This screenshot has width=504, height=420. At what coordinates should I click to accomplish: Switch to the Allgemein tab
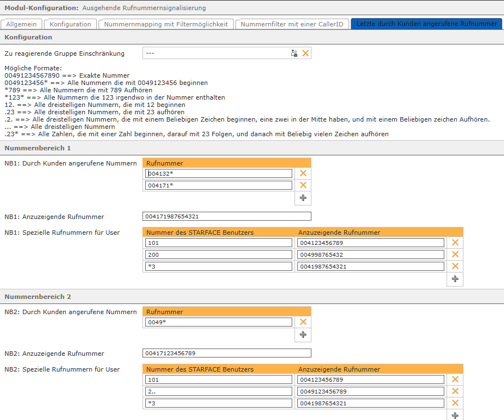[x=21, y=24]
